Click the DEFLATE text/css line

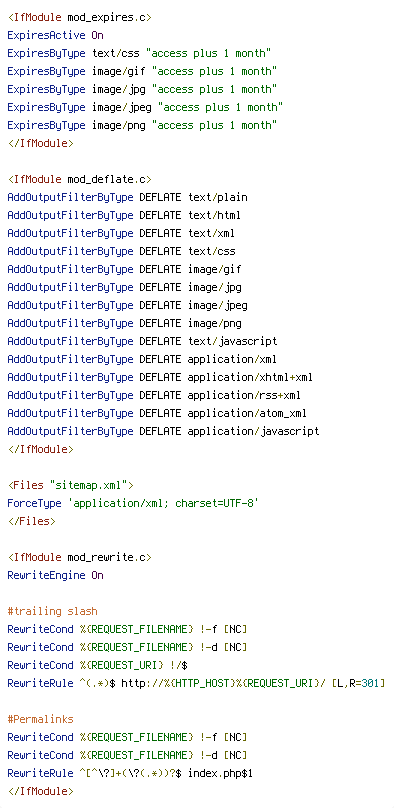pyautogui.click(x=121, y=251)
